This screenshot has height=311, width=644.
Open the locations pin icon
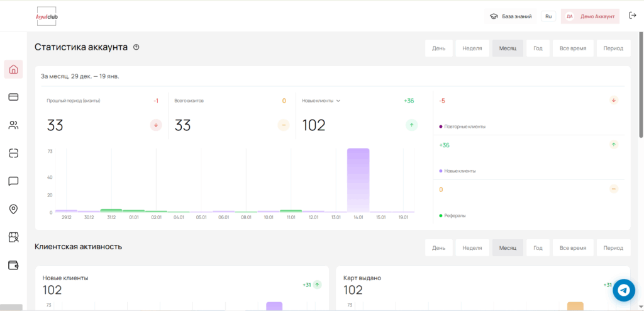click(x=13, y=209)
